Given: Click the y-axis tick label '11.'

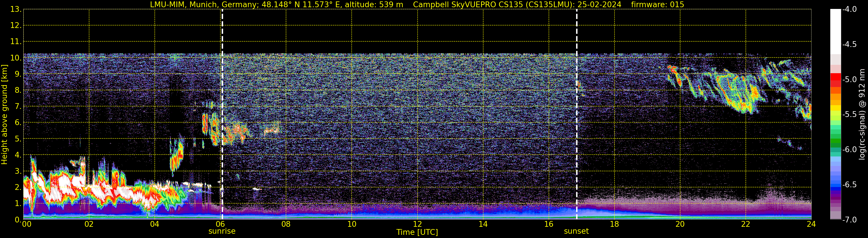Looking at the screenshot, I should click(16, 42).
